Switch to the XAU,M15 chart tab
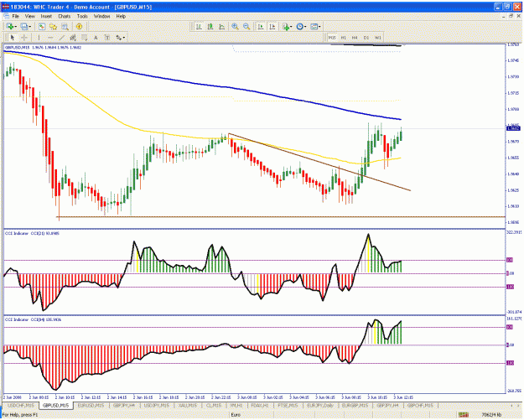 (x=187, y=406)
